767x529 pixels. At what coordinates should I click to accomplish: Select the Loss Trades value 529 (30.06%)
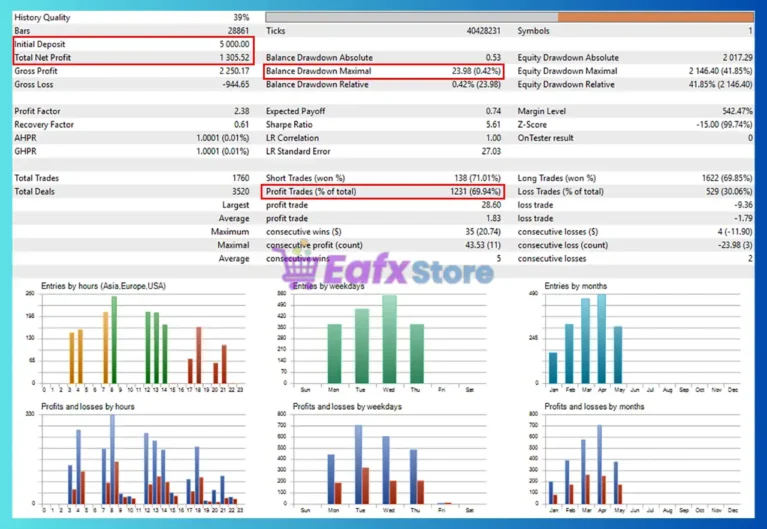click(x=729, y=191)
